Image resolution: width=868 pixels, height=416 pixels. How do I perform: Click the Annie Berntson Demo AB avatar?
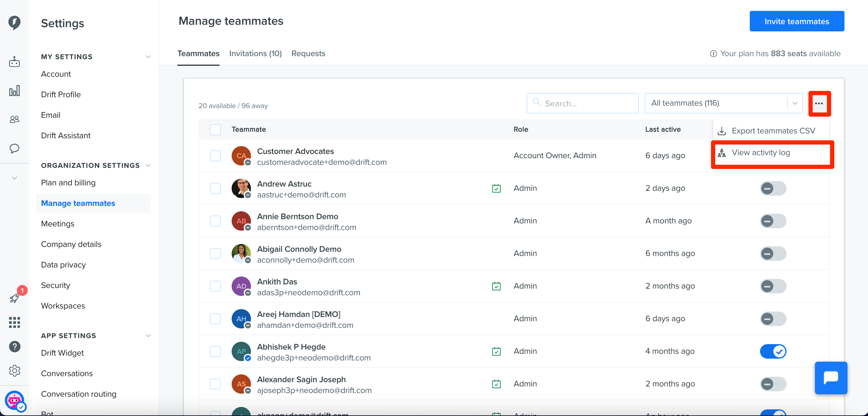click(241, 221)
